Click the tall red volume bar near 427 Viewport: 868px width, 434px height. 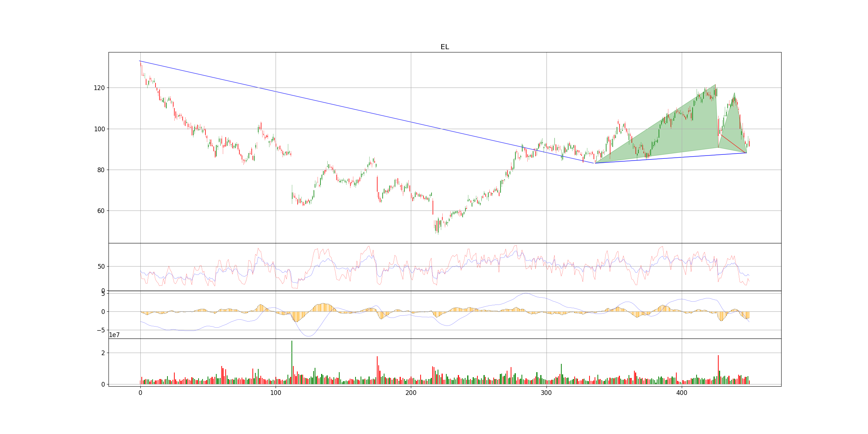pos(718,369)
